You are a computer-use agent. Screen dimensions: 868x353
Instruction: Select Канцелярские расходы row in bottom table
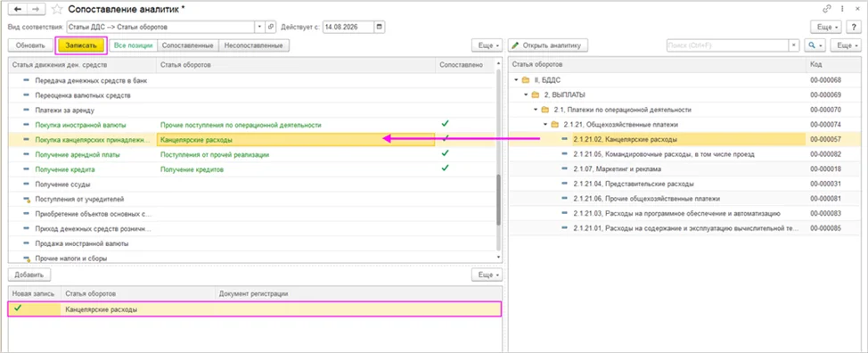(x=255, y=309)
